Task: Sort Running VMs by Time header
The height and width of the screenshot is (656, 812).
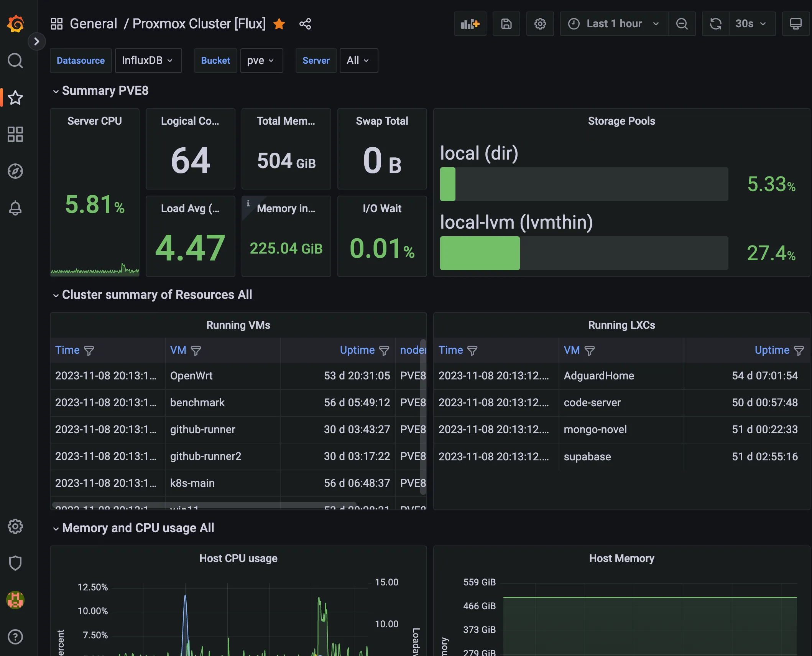Action: click(67, 350)
